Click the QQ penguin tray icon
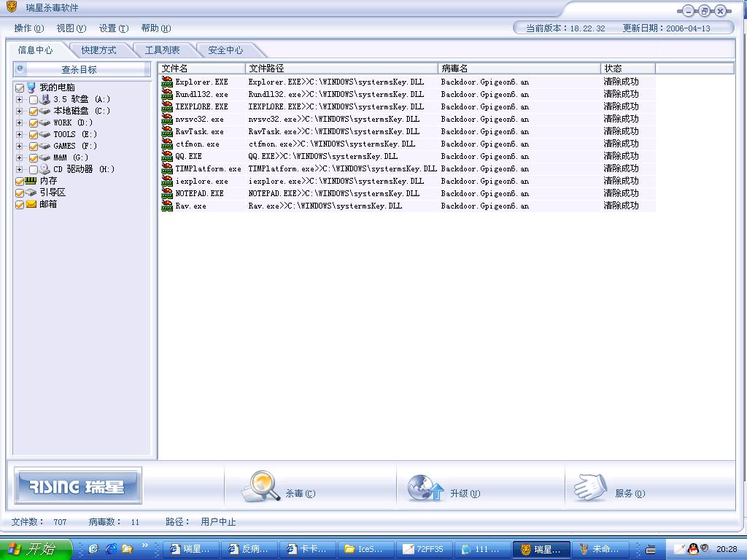747x560 pixels. pos(693,549)
